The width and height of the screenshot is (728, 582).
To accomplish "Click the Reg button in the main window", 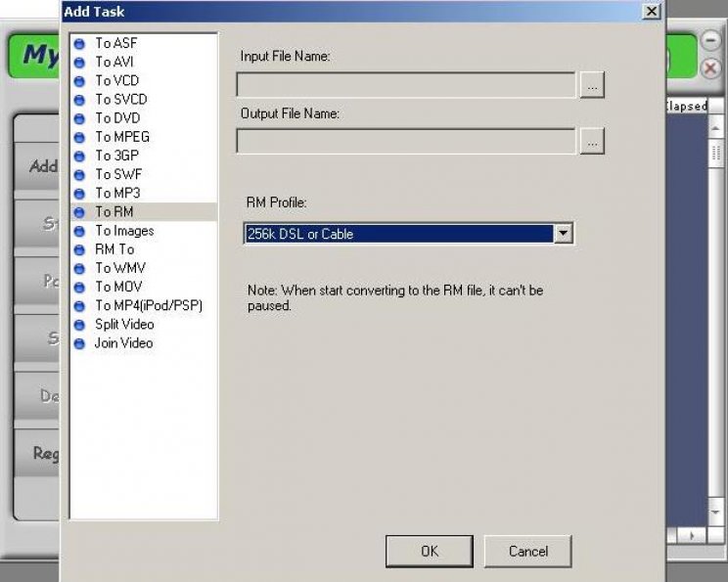I will click(37, 453).
